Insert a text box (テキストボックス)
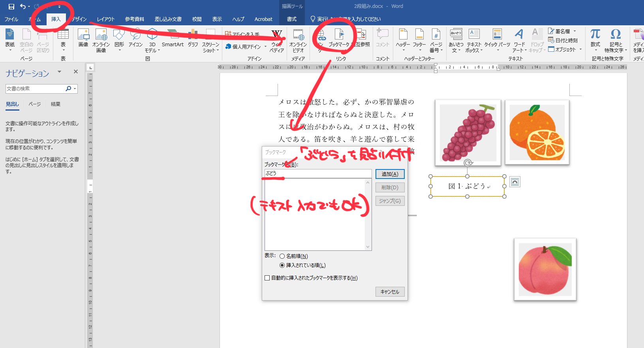Viewport: 644px width, 348px height. 474,40
